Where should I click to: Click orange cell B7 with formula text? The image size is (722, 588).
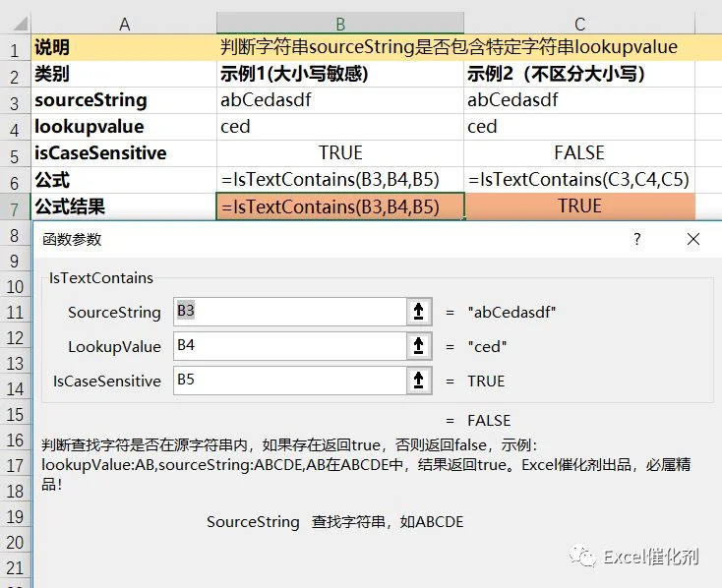[x=340, y=206]
